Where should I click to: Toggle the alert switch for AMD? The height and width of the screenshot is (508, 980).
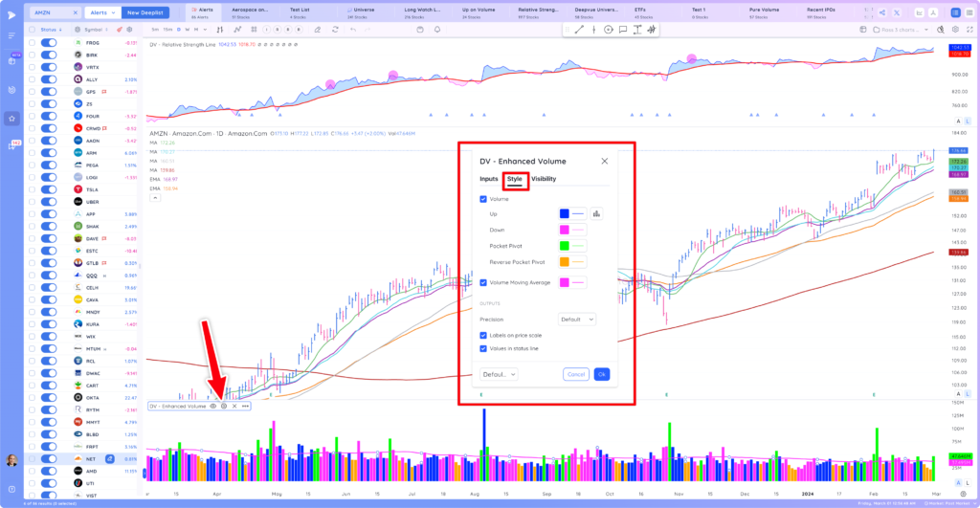[x=49, y=471]
